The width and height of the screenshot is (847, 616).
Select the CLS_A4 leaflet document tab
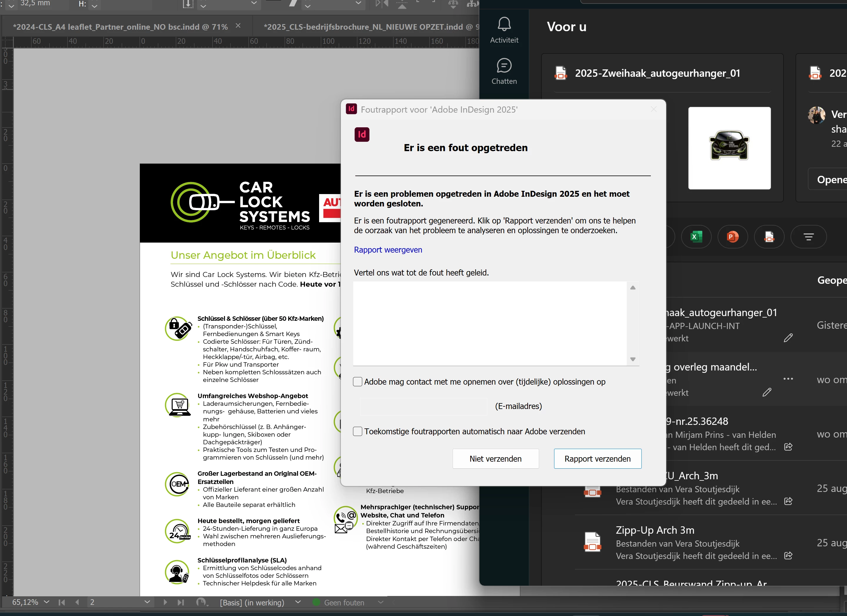click(x=120, y=27)
